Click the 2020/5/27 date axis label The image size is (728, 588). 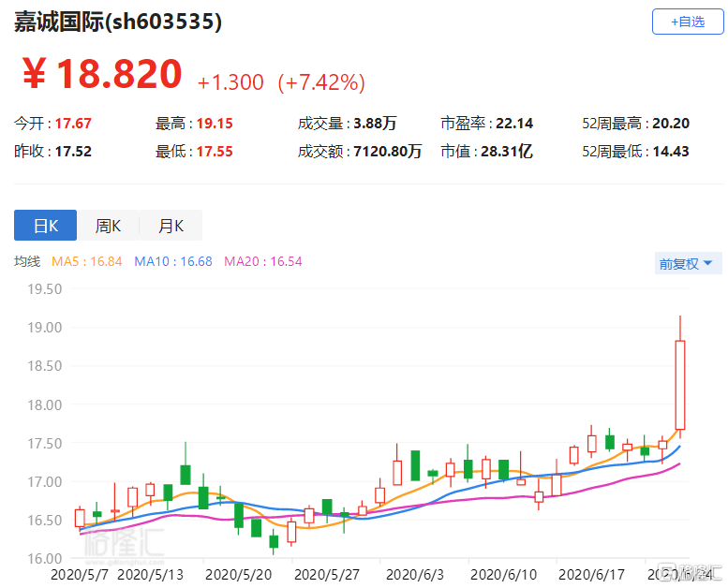coord(327,575)
